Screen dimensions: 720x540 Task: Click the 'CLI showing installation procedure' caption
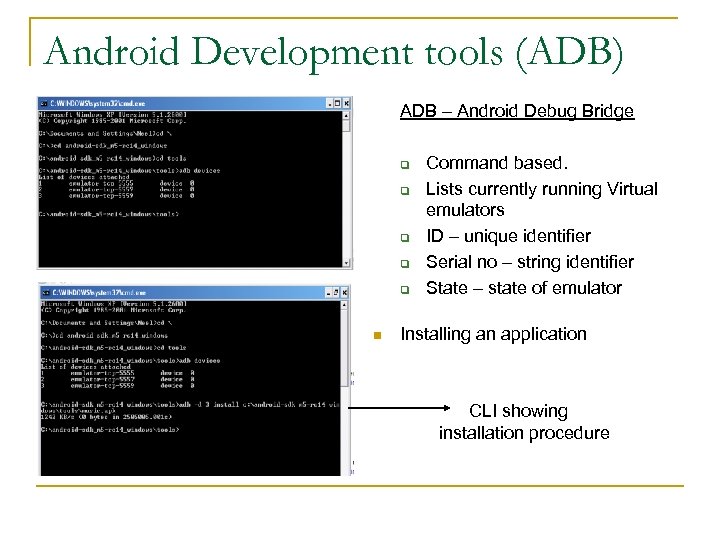(x=524, y=422)
